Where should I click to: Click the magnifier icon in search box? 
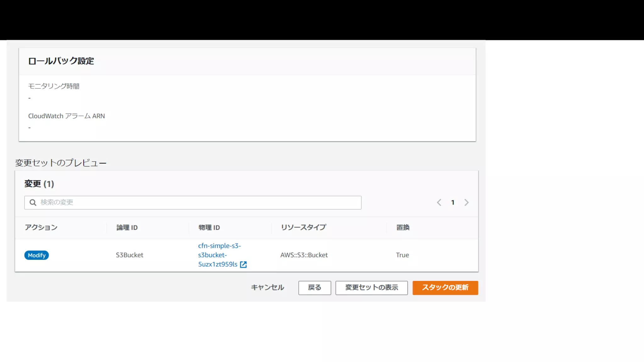point(33,203)
